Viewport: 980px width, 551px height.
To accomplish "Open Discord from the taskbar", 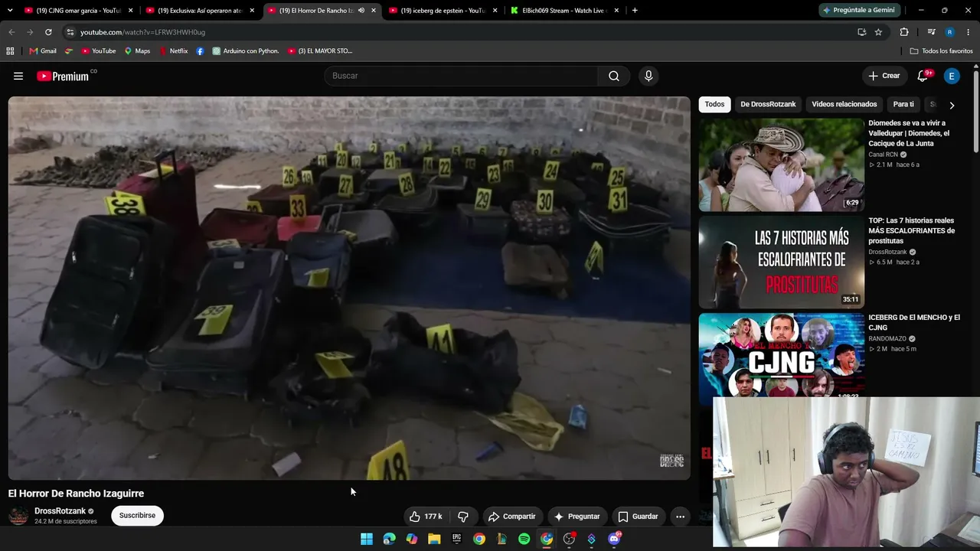I will [613, 539].
